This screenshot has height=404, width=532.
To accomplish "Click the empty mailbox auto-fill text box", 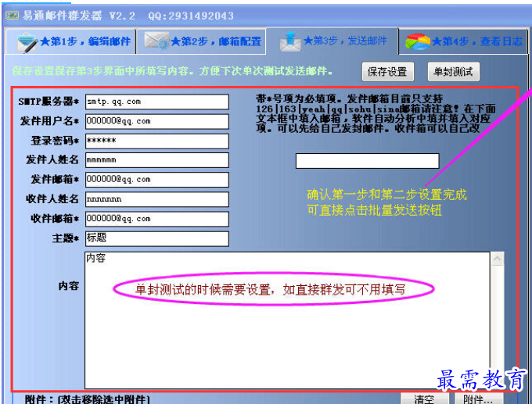I will 368,161.
